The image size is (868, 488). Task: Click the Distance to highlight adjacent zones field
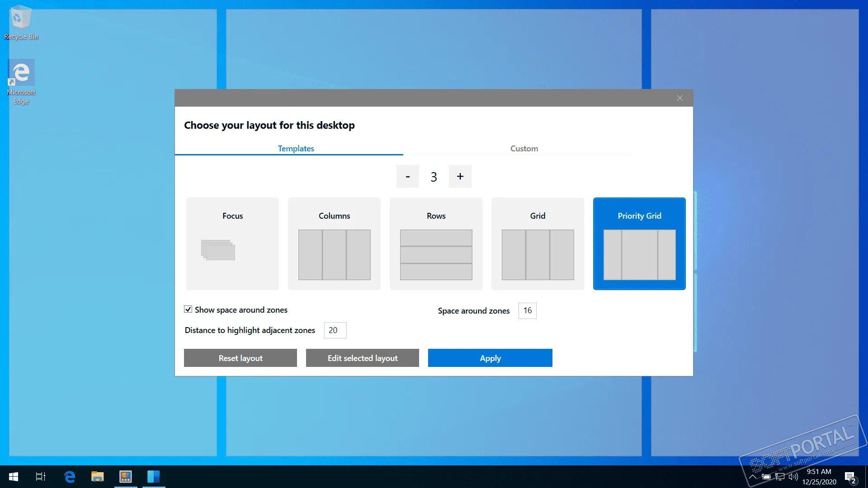coord(335,330)
